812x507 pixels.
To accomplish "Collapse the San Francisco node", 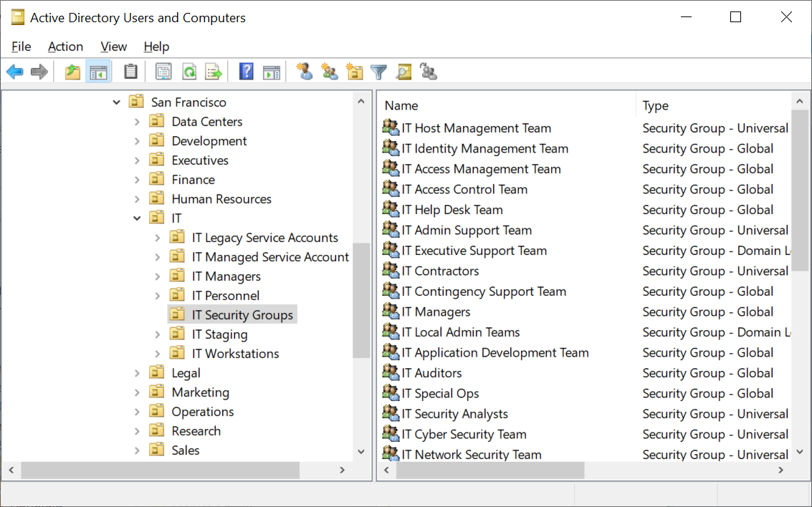I will click(x=117, y=102).
